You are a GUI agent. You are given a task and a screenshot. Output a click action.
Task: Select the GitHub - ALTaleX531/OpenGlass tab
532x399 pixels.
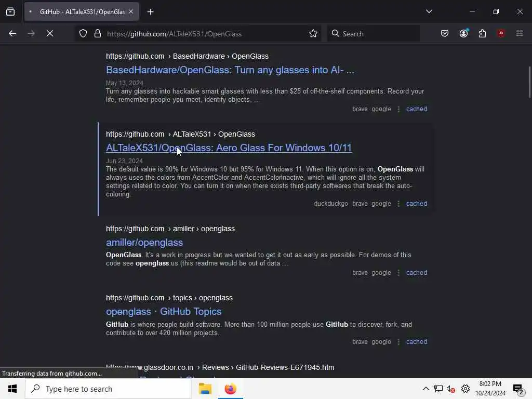pos(82,12)
